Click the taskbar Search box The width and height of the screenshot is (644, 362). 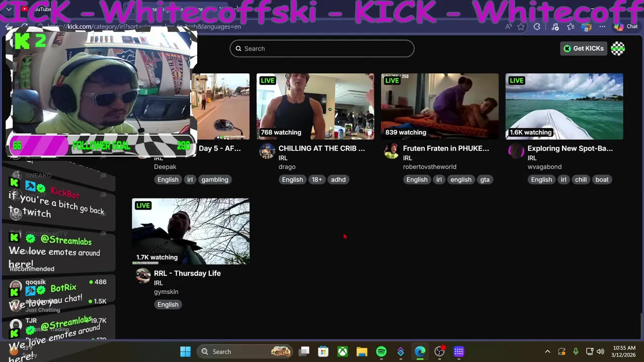[245, 351]
